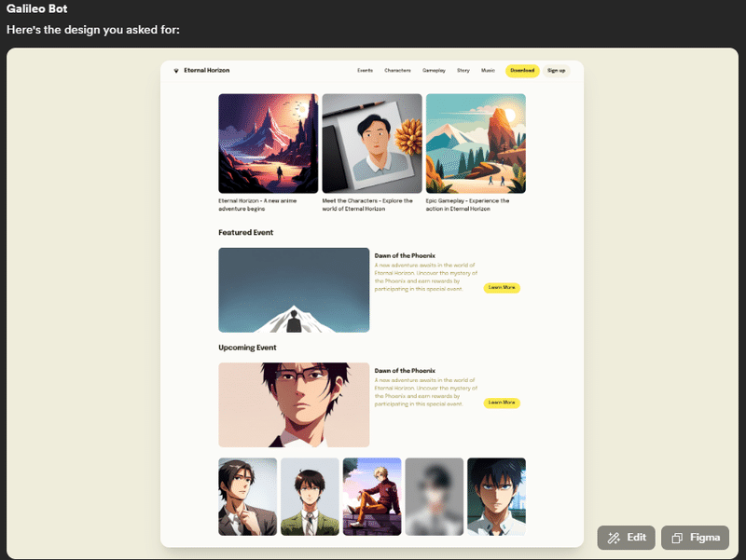Open the Upcoming Event glasses character image
Screen dimensions: 746x560
(x=294, y=405)
